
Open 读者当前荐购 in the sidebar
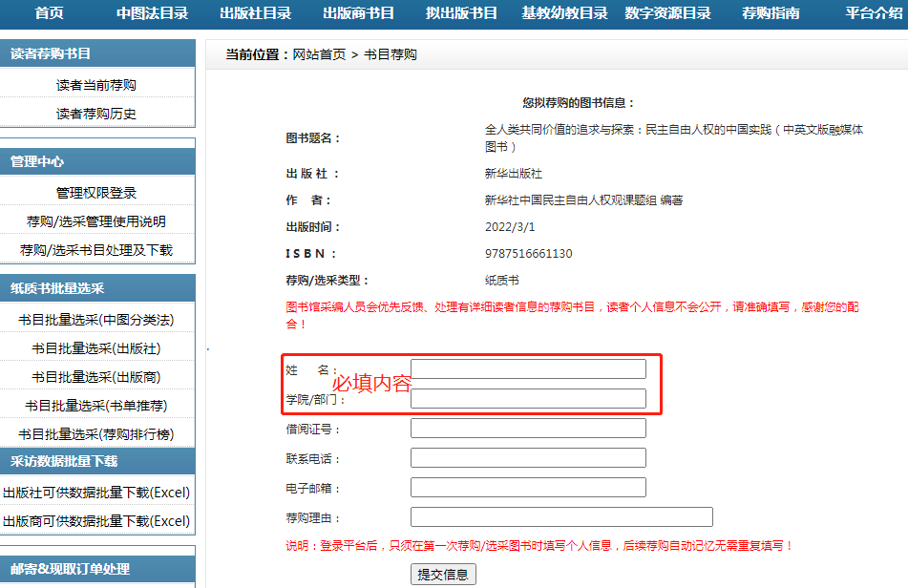pos(96,85)
